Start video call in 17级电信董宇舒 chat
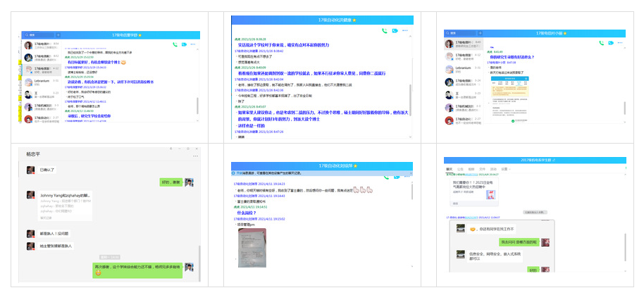Image resolution: width=644 pixels, height=295 pixels. [184, 44]
